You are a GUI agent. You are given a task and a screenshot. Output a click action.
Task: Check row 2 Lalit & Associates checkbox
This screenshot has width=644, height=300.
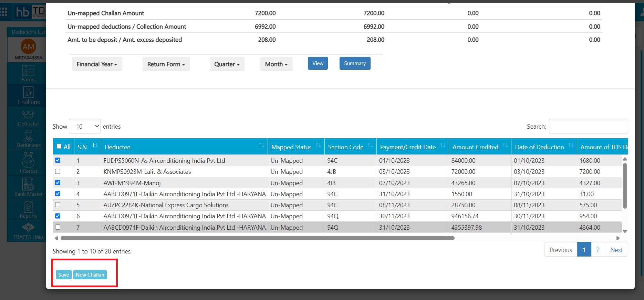(58, 171)
